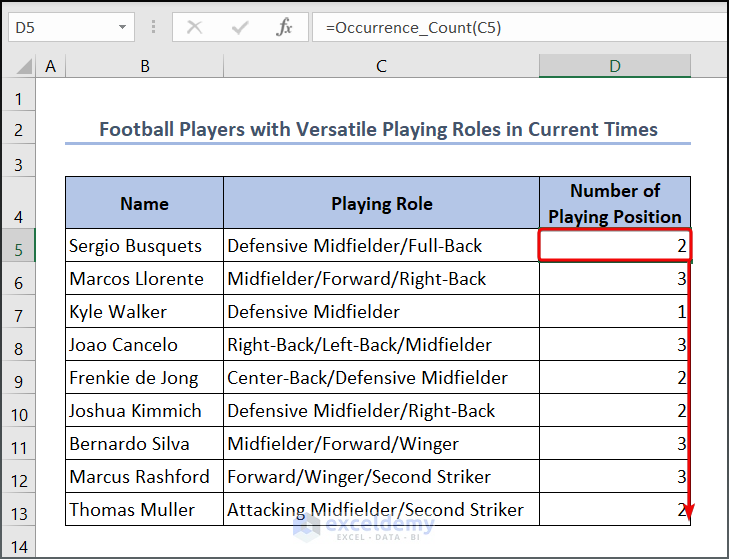Click the Cancel (X) formula bar icon

tap(194, 28)
